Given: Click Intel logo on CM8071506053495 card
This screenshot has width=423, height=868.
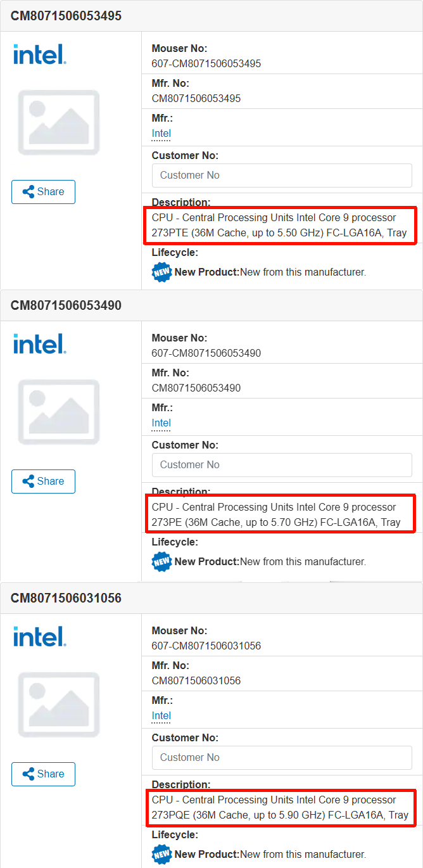Looking at the screenshot, I should point(39,54).
